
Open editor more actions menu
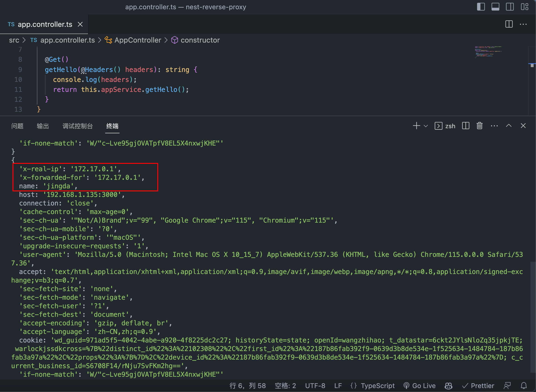coord(523,24)
